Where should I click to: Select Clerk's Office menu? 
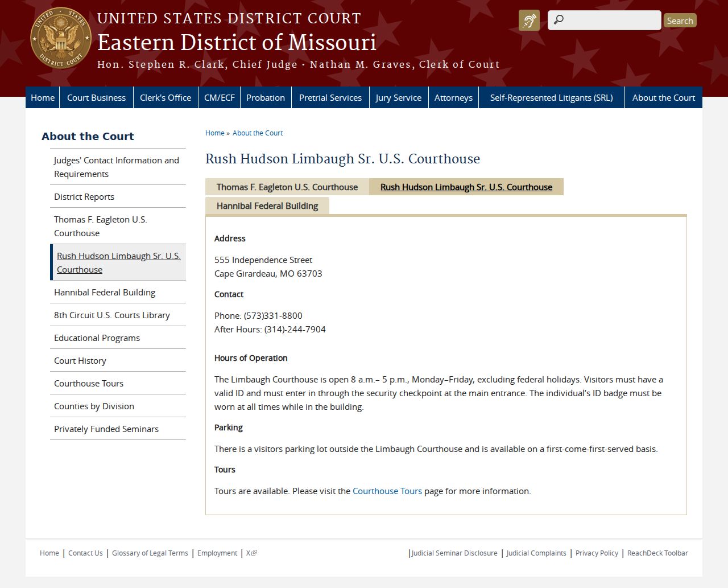[166, 97]
